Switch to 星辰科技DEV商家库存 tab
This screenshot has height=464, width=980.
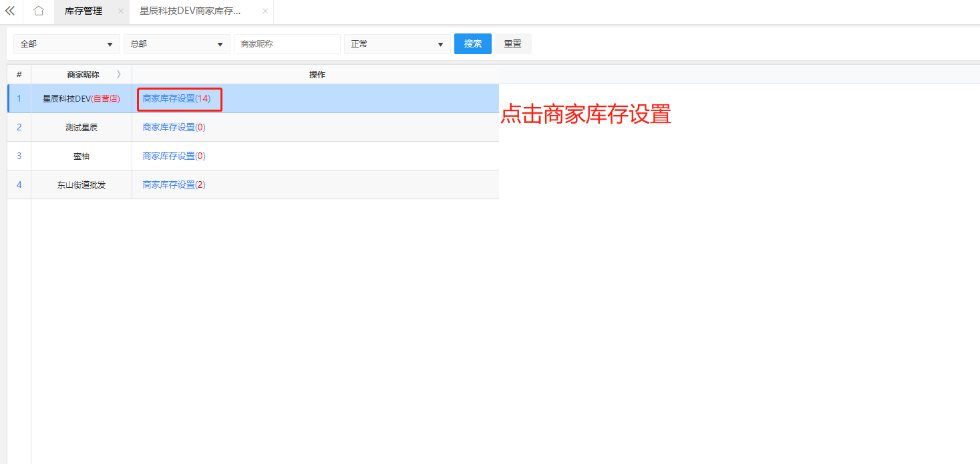click(190, 11)
